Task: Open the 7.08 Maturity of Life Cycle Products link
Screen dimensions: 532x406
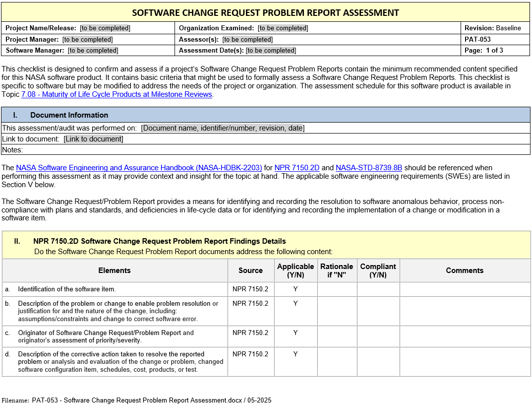Action: [x=117, y=94]
